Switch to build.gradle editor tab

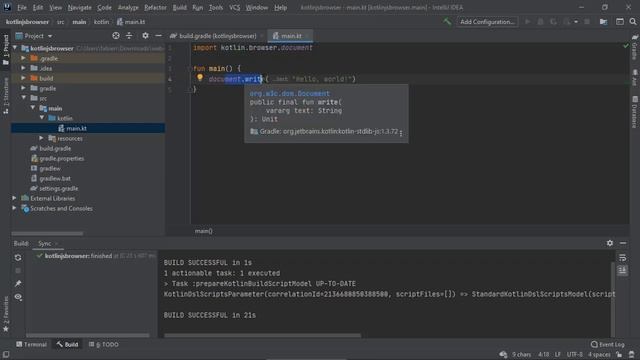216,36
